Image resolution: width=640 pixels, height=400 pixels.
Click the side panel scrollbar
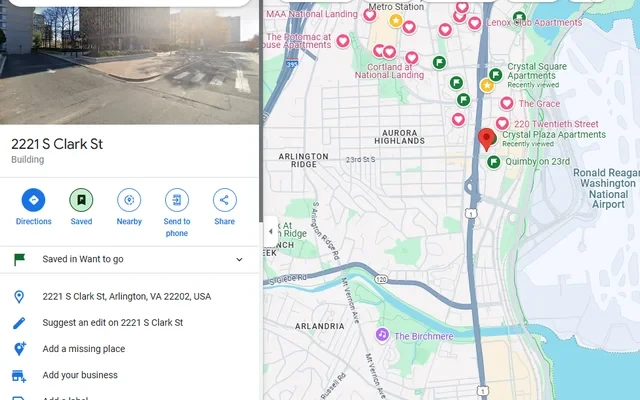pos(260,110)
